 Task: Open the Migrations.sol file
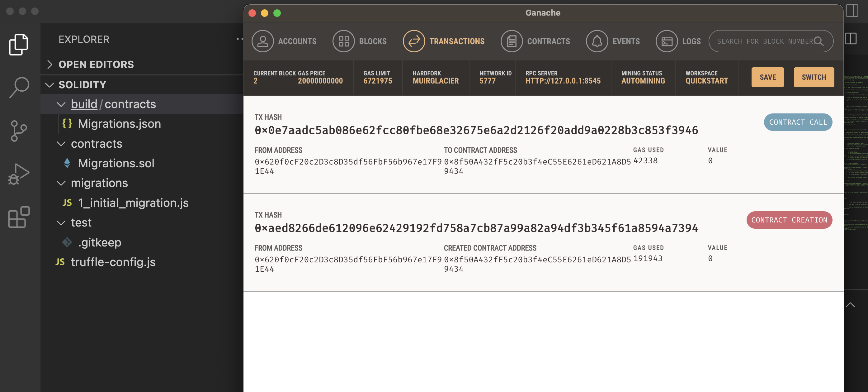(x=116, y=163)
